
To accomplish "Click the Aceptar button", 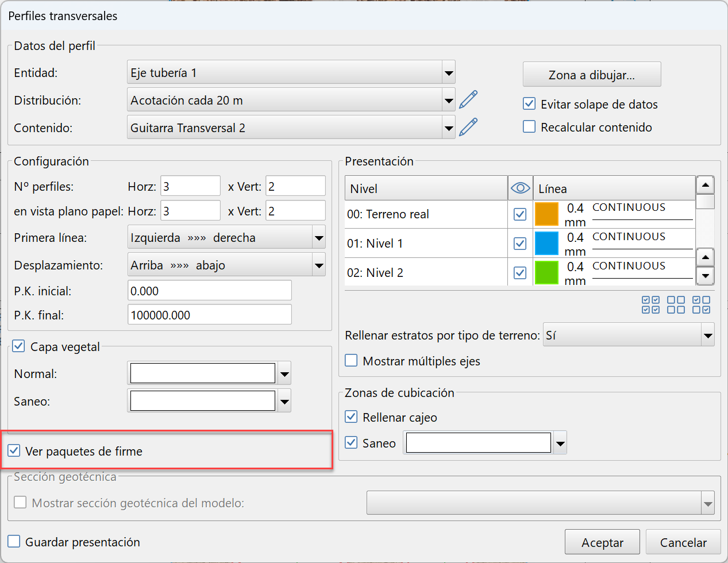I will [602, 542].
